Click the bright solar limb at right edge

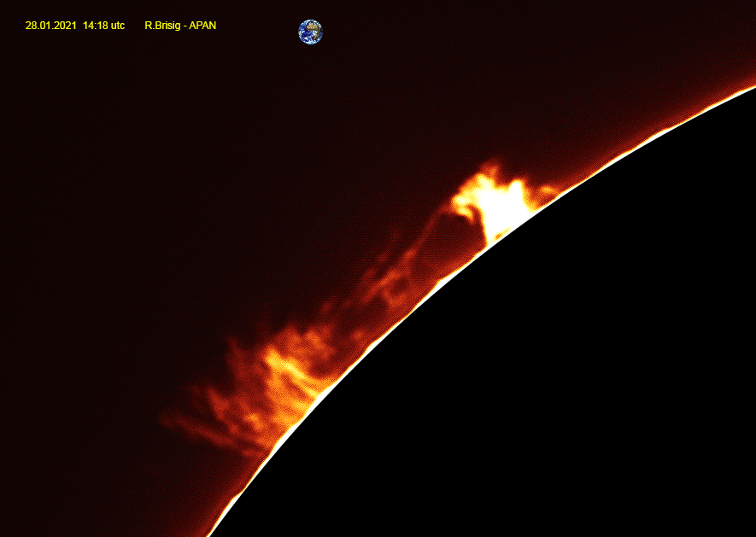(x=745, y=91)
